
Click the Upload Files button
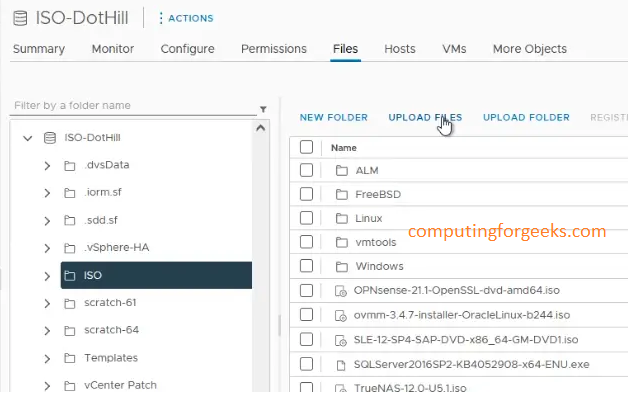[425, 117]
